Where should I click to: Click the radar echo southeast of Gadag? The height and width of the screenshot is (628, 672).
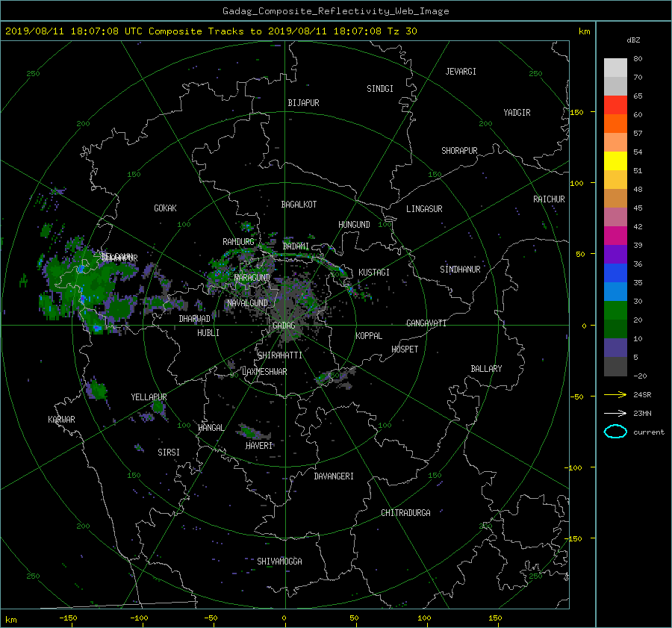tap(335, 378)
